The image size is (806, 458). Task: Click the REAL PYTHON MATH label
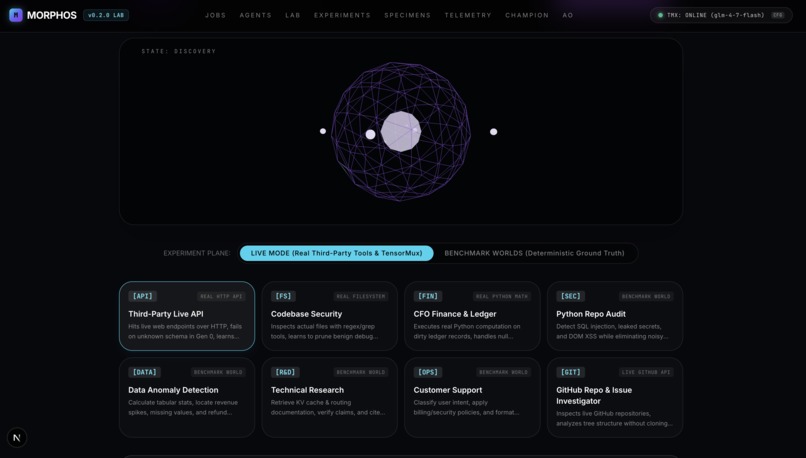tap(502, 297)
